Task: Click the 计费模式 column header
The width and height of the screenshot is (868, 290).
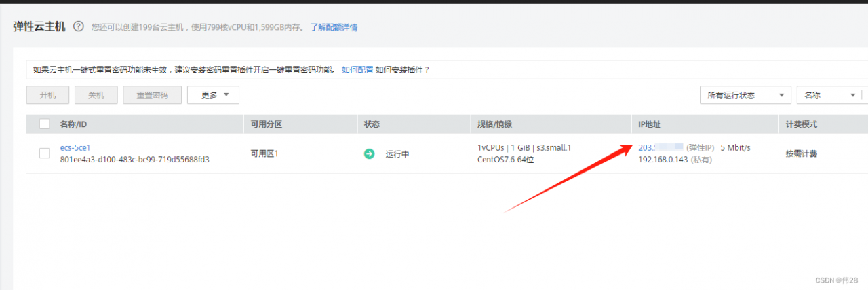Action: [x=801, y=124]
